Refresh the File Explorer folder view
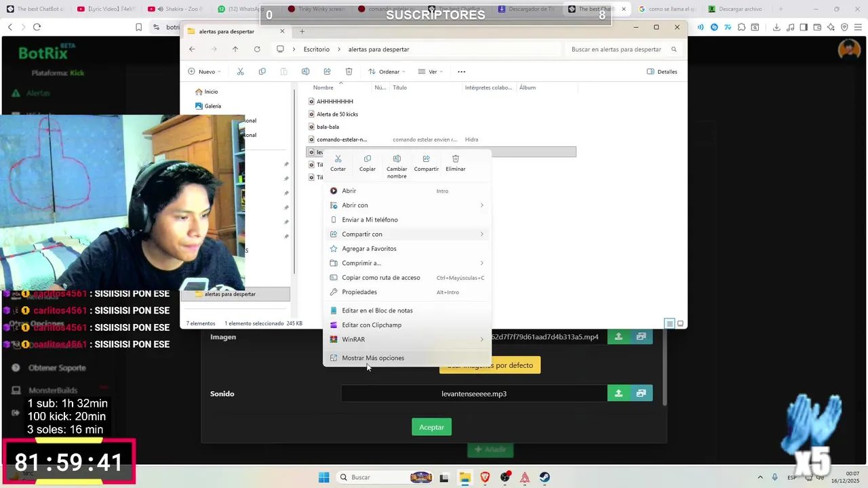 (x=257, y=49)
